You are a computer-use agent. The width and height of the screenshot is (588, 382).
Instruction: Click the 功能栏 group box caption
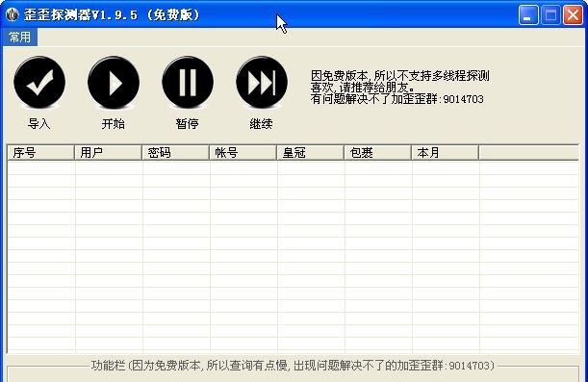[293, 366]
